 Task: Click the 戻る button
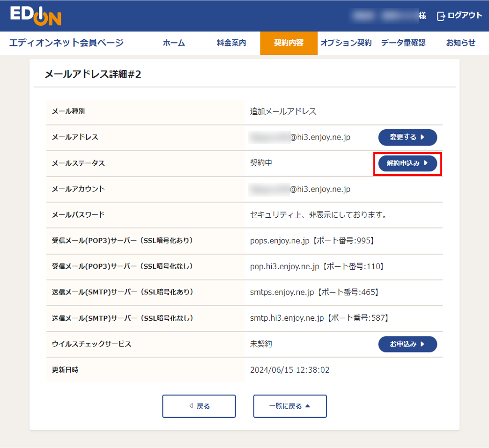[x=199, y=406]
